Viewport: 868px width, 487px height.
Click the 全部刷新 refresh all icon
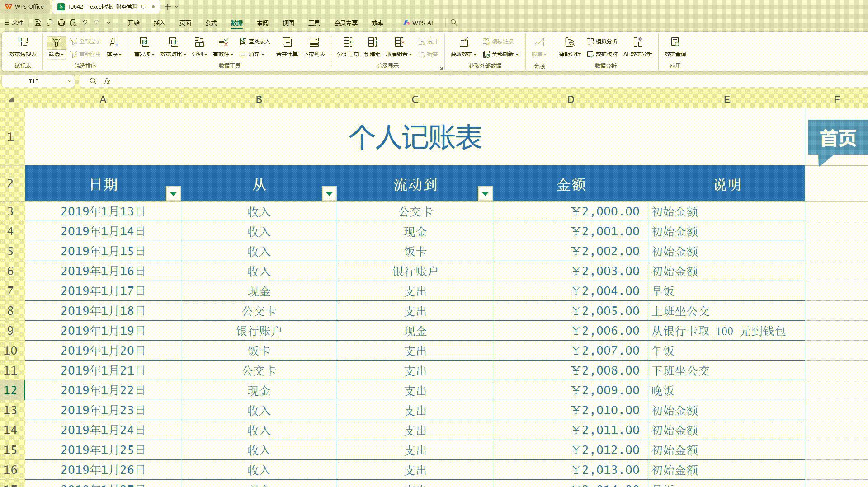(x=486, y=54)
